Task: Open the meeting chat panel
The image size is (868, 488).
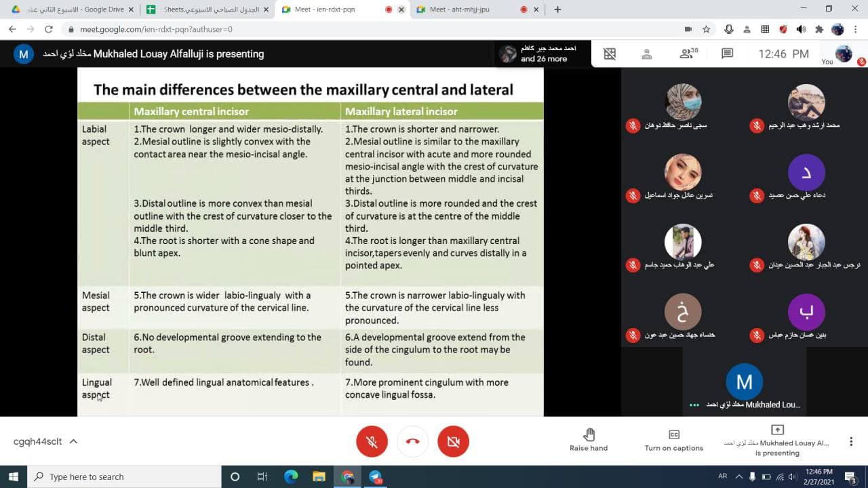Action: click(727, 54)
